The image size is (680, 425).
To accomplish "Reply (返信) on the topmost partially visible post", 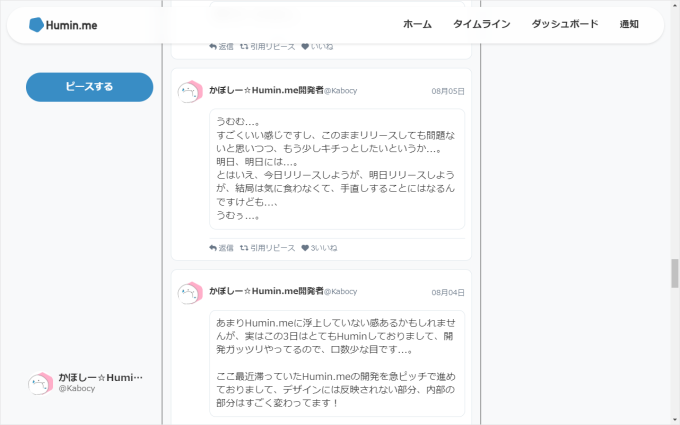I will click(221, 46).
